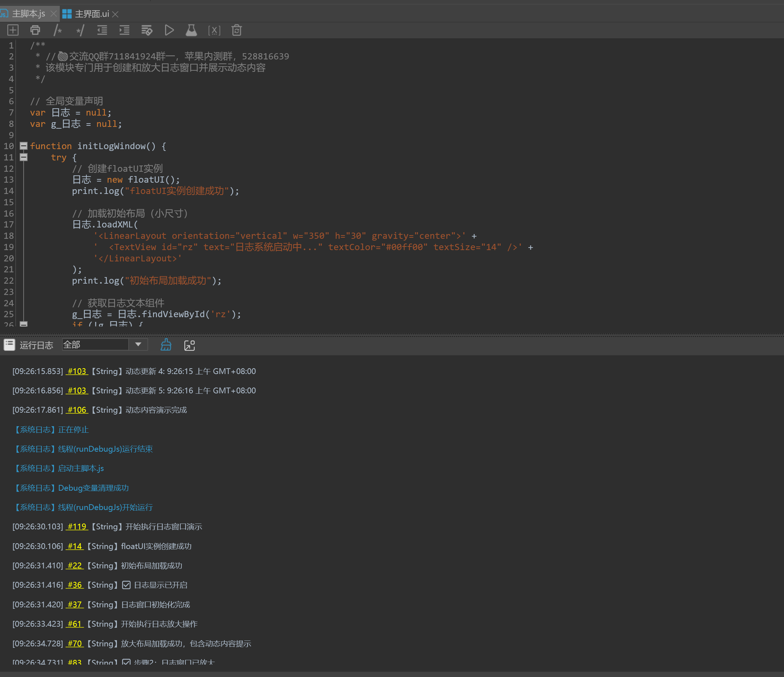Collapse the initLogWindow function fold marker
The width and height of the screenshot is (784, 677).
coord(23,146)
